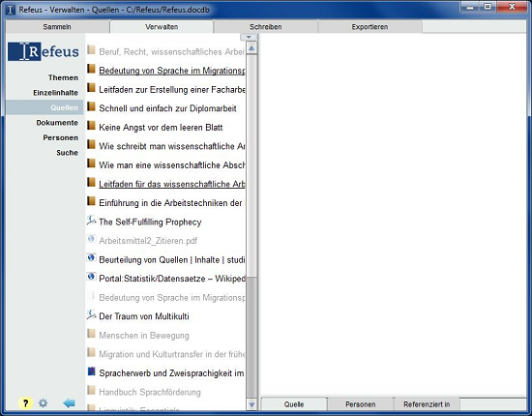
Task: Select 'Arbeitsmittel2_Zitieren.pdf' entry
Action: [148, 241]
